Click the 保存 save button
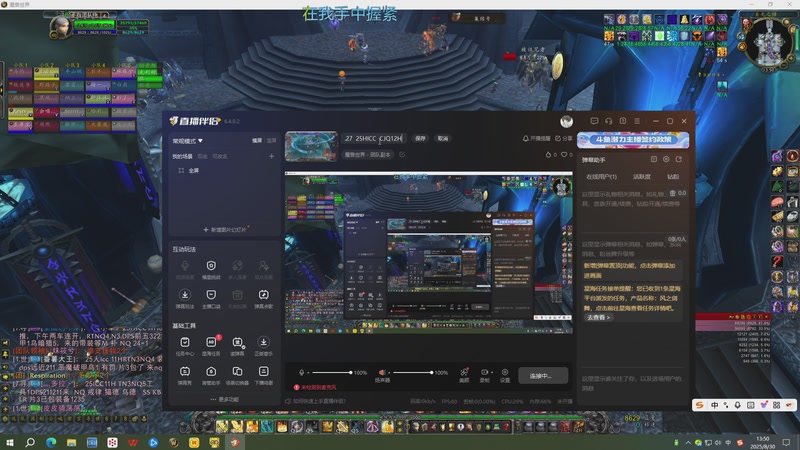The image size is (800, 450). tap(420, 138)
